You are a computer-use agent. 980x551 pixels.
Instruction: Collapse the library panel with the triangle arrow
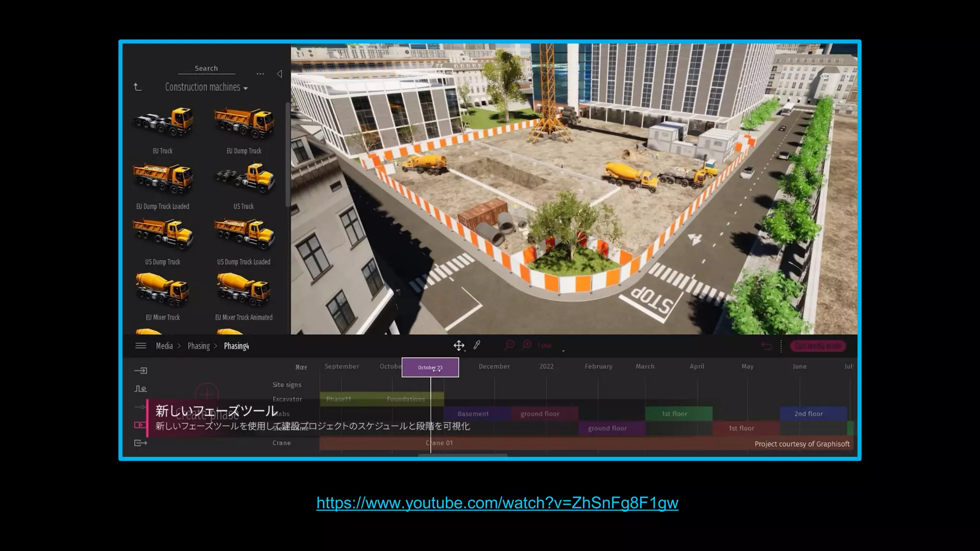[279, 74]
